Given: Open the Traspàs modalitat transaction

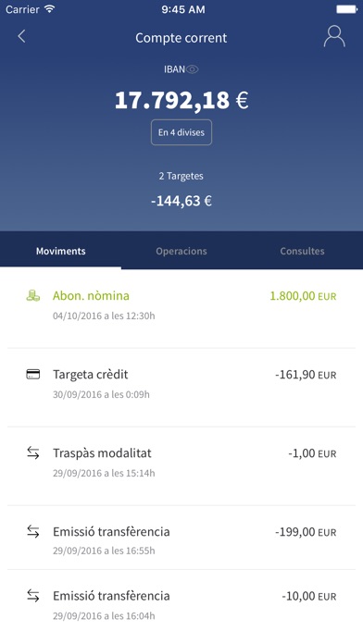Looking at the screenshot, I should [181, 466].
